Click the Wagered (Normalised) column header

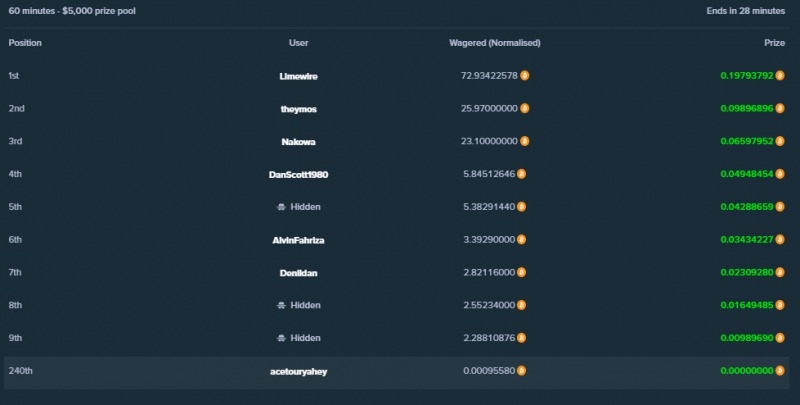coord(495,43)
